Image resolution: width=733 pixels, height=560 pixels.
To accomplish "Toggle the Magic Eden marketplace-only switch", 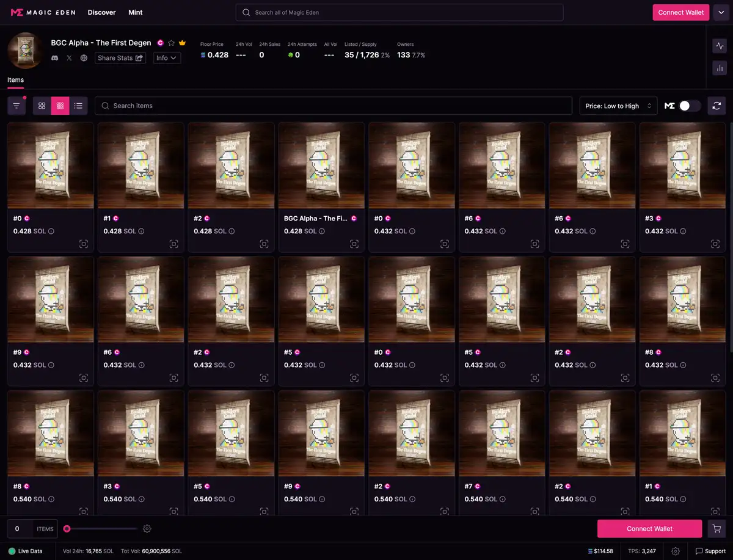I will (689, 106).
